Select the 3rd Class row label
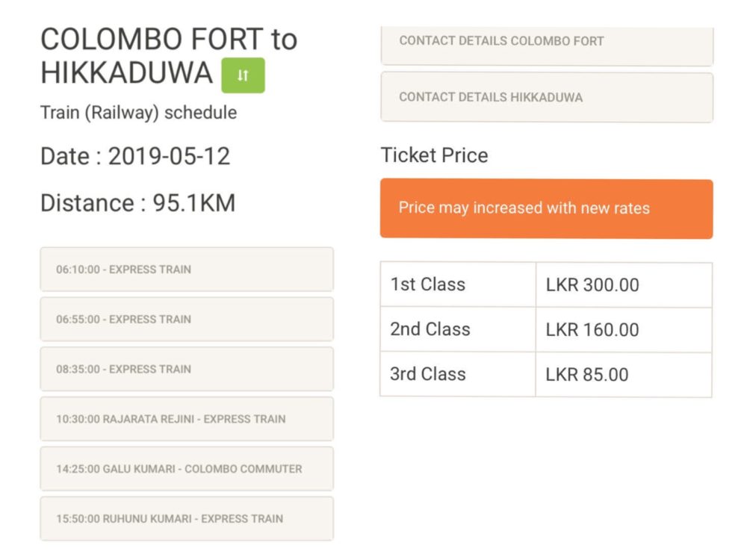747x560 pixels. click(428, 374)
